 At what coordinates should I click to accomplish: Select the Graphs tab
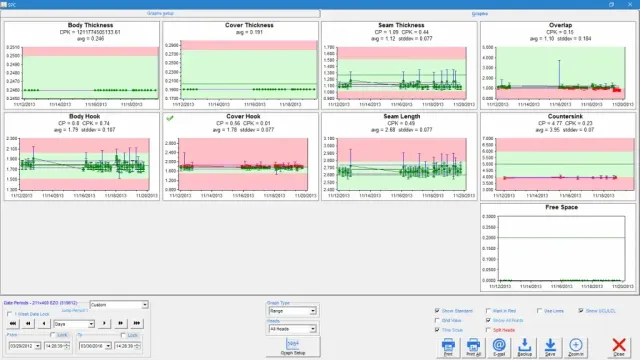(480, 13)
